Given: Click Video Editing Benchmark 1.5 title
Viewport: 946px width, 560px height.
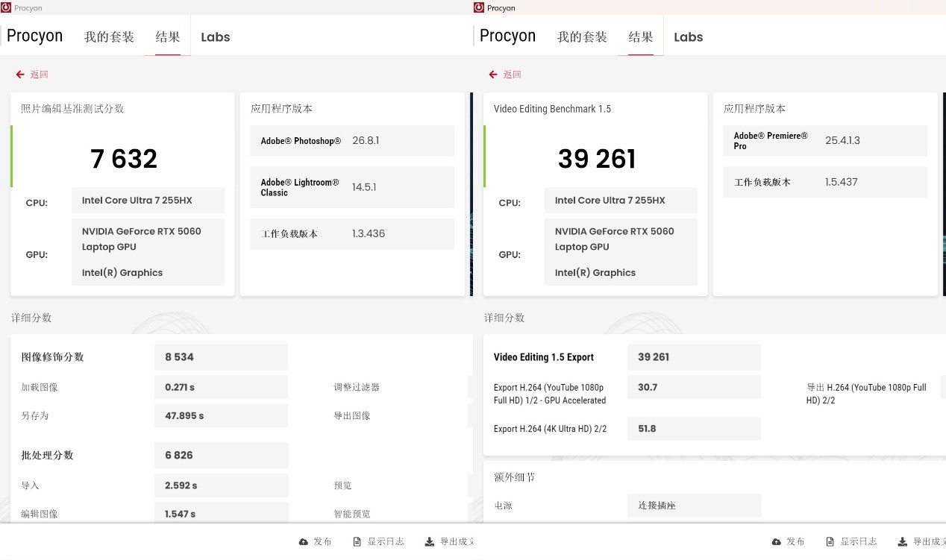Looking at the screenshot, I should point(552,109).
